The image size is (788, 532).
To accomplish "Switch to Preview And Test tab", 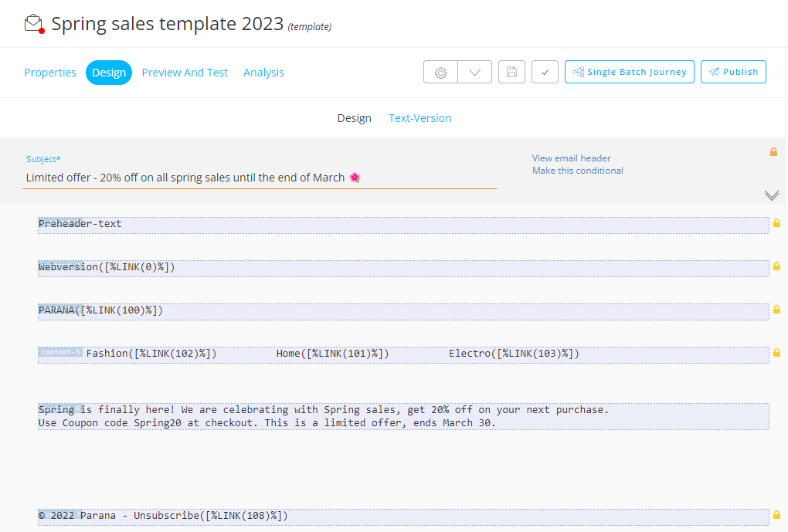I will (x=185, y=73).
